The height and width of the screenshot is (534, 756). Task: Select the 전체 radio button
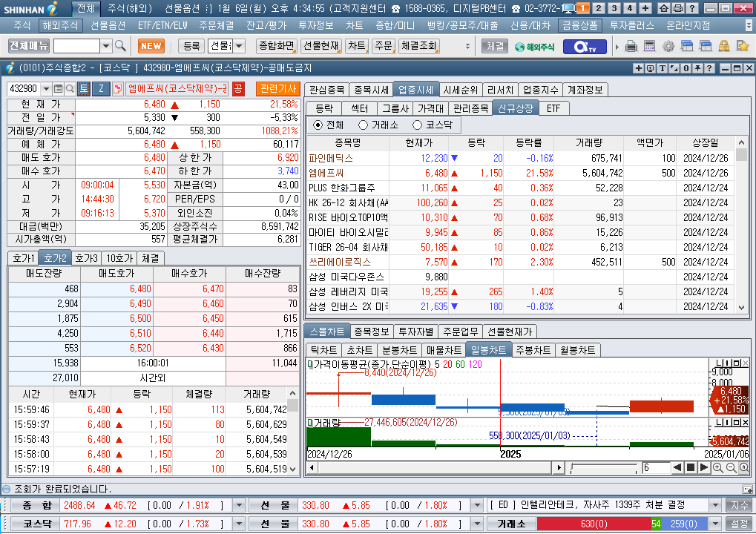[318, 125]
